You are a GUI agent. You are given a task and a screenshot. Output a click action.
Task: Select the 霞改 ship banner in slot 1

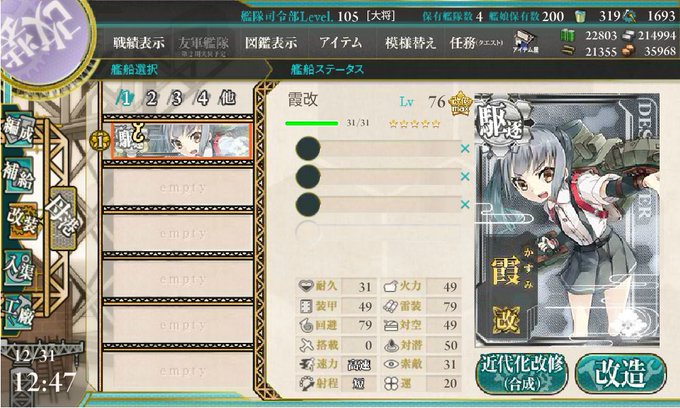point(181,141)
